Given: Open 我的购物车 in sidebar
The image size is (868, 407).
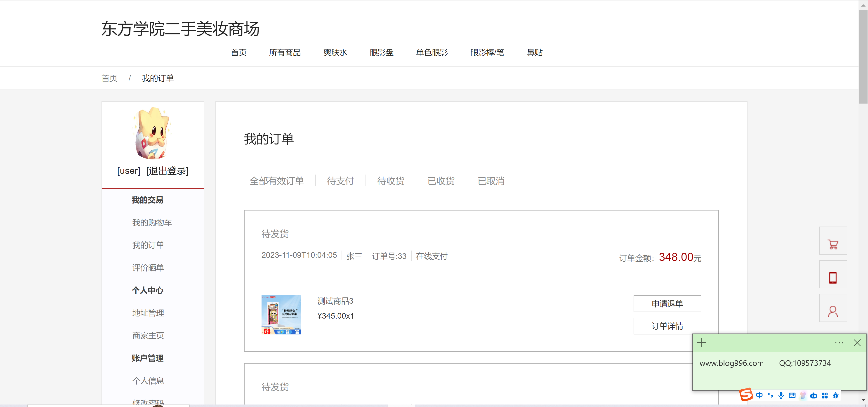Looking at the screenshot, I should tap(152, 222).
